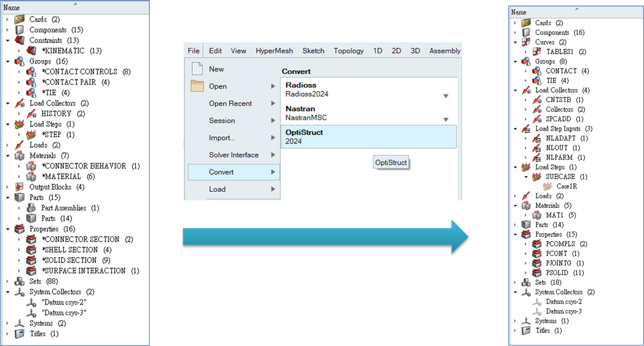Click the New document icon in File menu
Image resolution: width=644 pixels, height=346 pixels.
[x=197, y=69]
